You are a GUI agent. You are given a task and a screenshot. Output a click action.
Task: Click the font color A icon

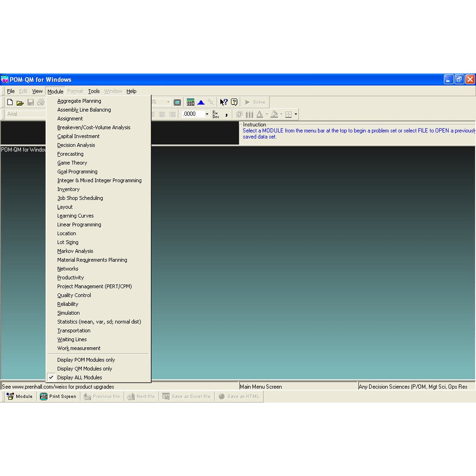point(260,114)
